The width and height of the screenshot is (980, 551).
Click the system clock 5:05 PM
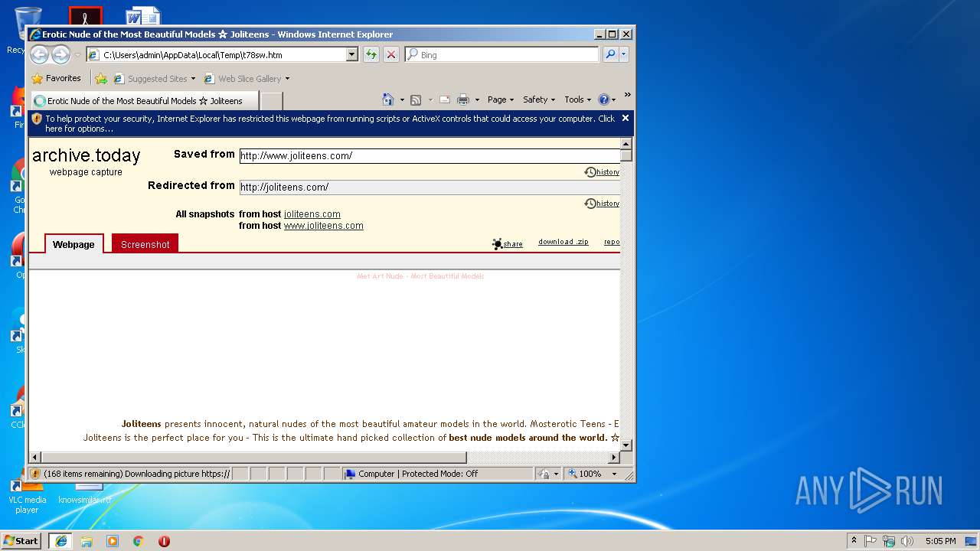[940, 540]
